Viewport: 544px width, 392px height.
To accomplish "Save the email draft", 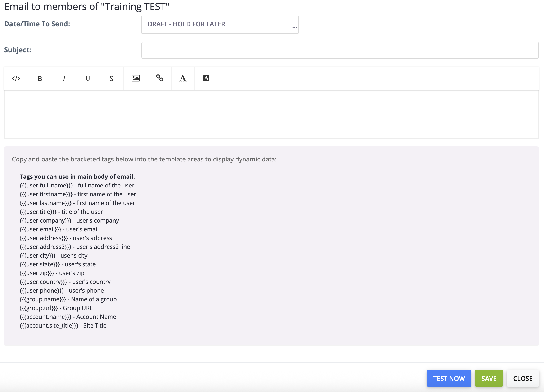I will pyautogui.click(x=489, y=378).
